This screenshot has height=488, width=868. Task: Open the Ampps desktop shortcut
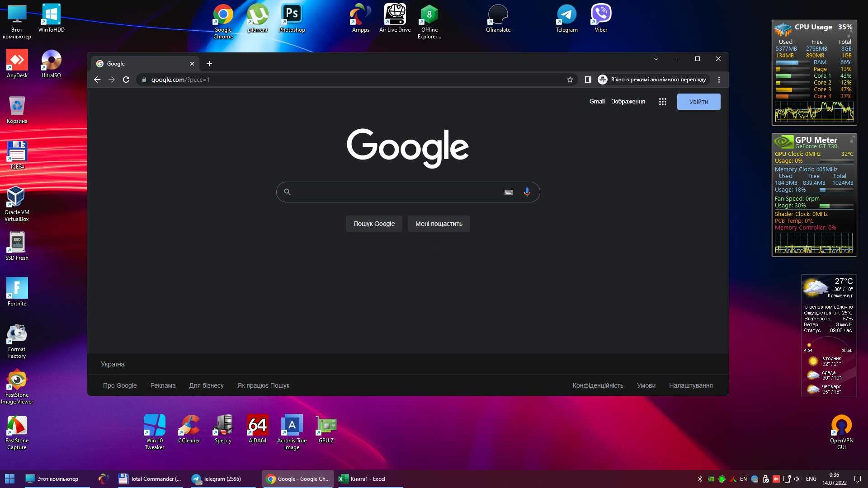[360, 18]
